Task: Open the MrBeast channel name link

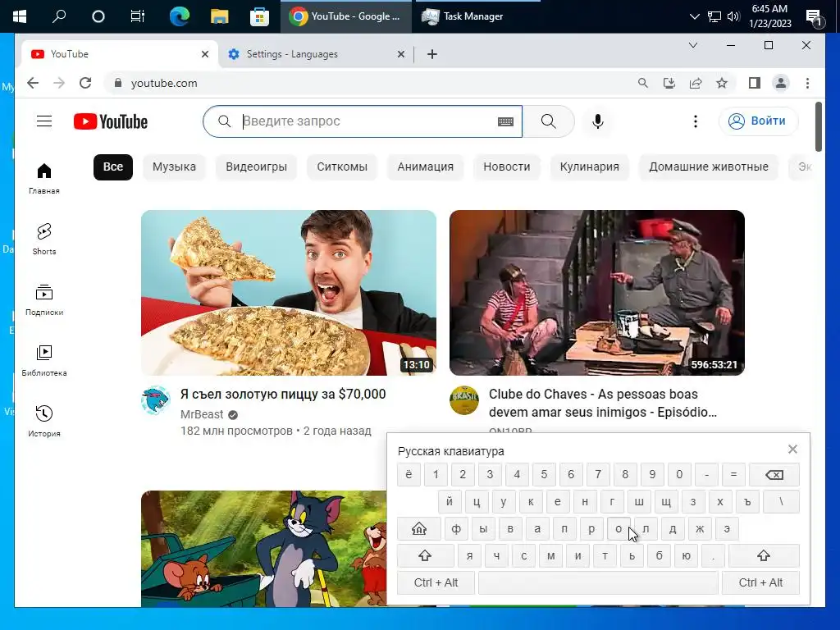Action: point(202,414)
